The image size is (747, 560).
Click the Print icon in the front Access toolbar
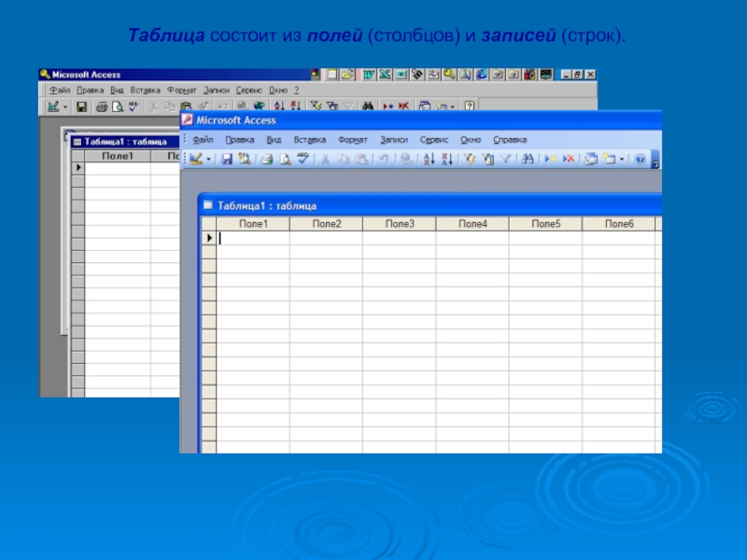(x=267, y=159)
